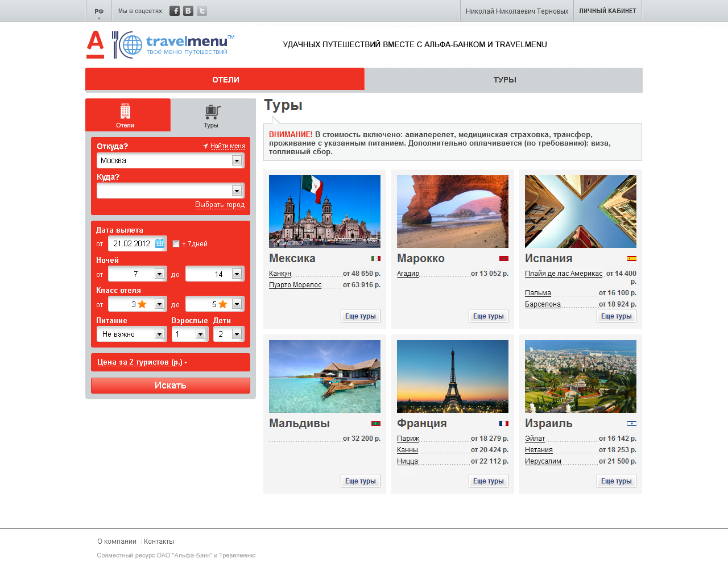Viewport: 728px width, 583px height.
Task: Open the РФ region selector
Action: (x=99, y=11)
